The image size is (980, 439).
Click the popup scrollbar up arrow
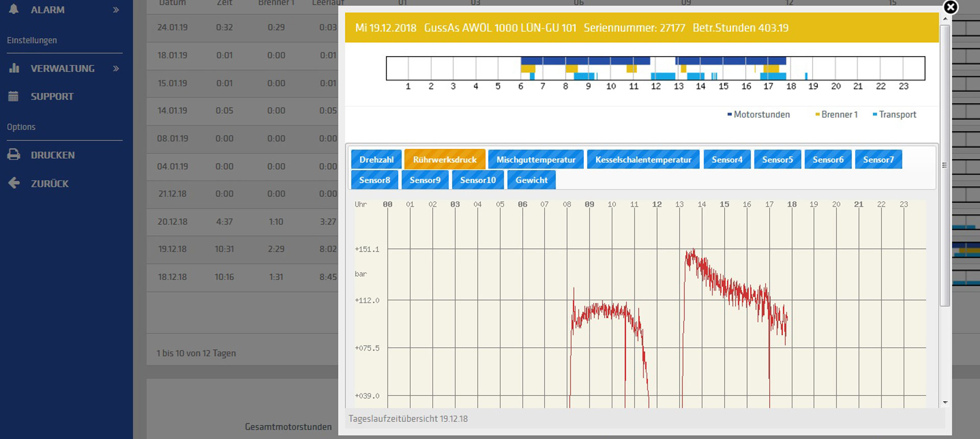pos(945,18)
